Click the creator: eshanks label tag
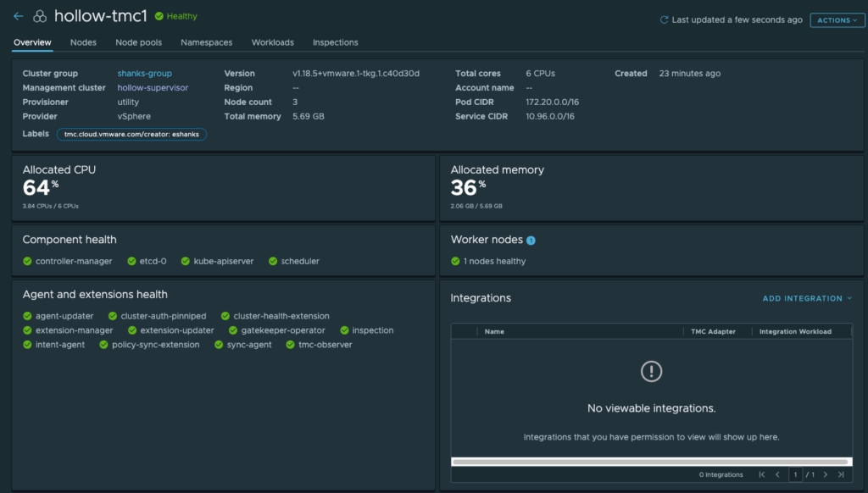Viewport: 868px width, 493px height. pyautogui.click(x=131, y=135)
